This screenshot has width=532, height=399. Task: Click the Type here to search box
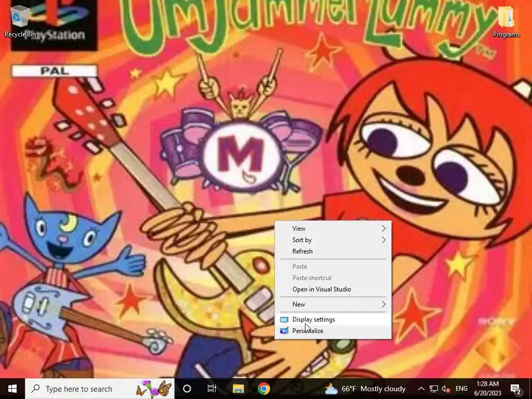point(100,389)
